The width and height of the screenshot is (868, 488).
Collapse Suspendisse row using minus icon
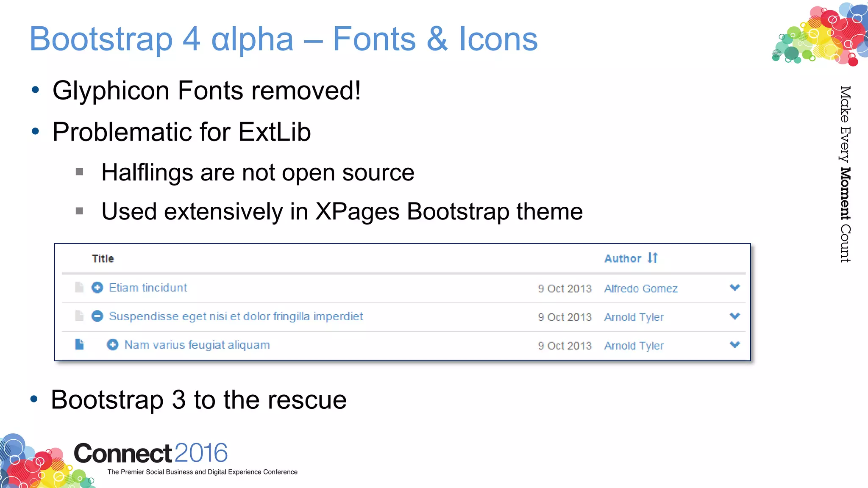97,316
